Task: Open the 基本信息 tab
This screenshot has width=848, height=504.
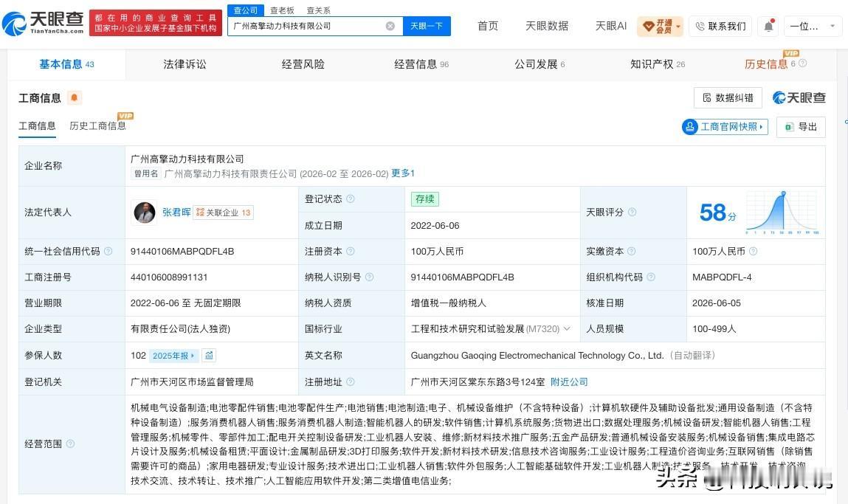Action: (x=66, y=64)
